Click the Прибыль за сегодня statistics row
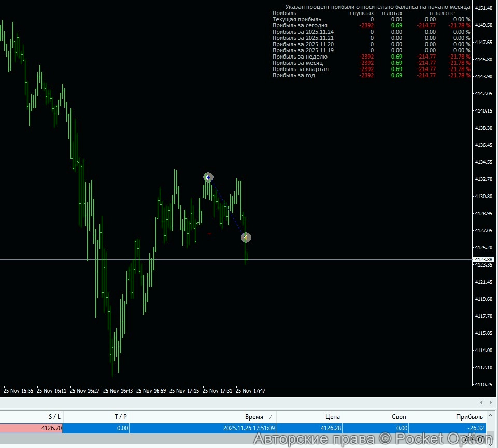Viewport: 498px width, 448px height. [x=300, y=25]
